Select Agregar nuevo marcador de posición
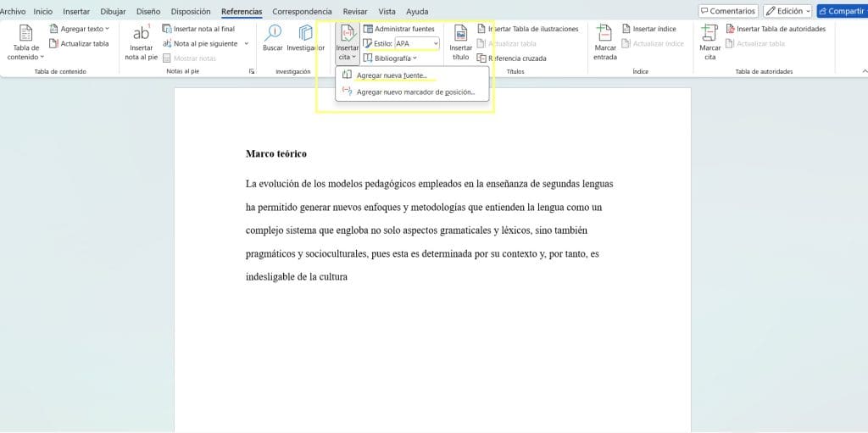 tap(412, 92)
